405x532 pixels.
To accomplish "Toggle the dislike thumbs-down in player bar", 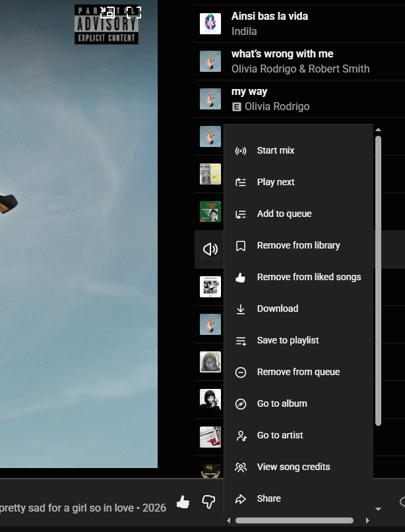I will [208, 502].
